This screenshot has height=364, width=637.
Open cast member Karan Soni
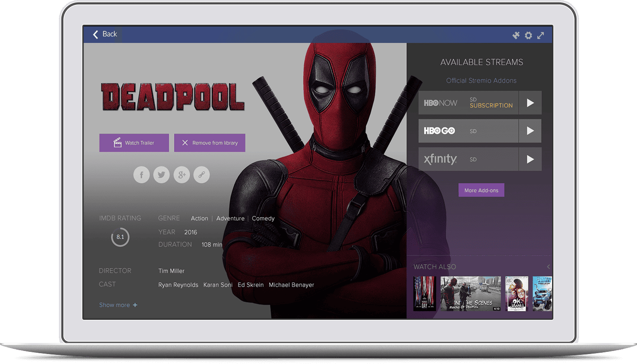pos(218,285)
